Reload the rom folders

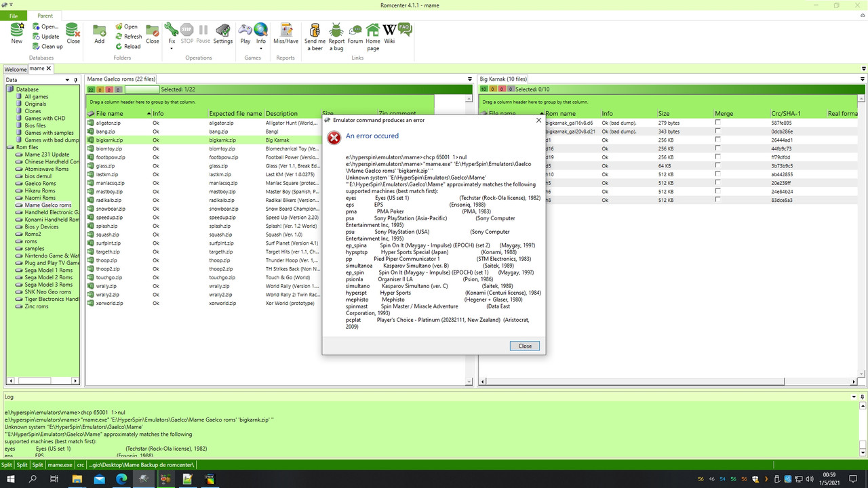127,47
